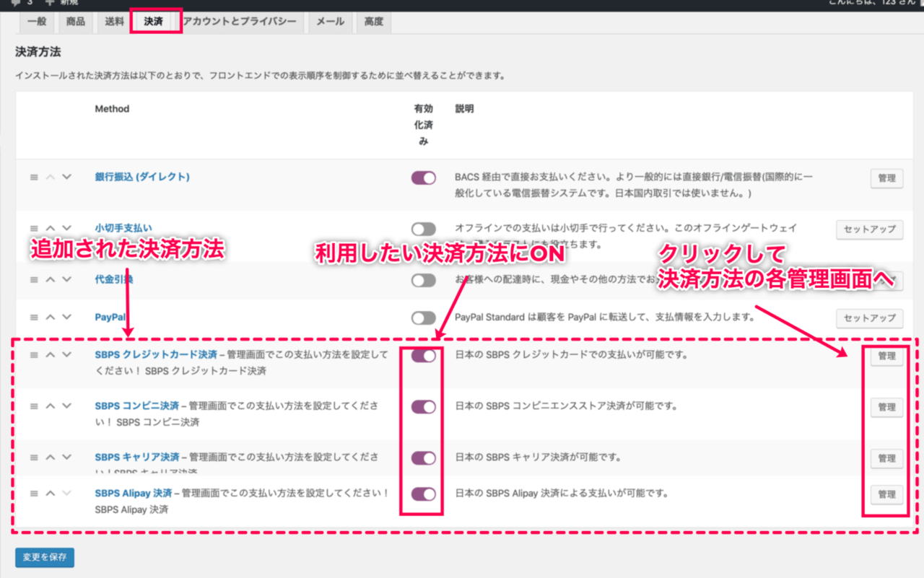The height and width of the screenshot is (578, 924).
Task: Open SBPS キャリア決済 link
Action: tap(137, 457)
